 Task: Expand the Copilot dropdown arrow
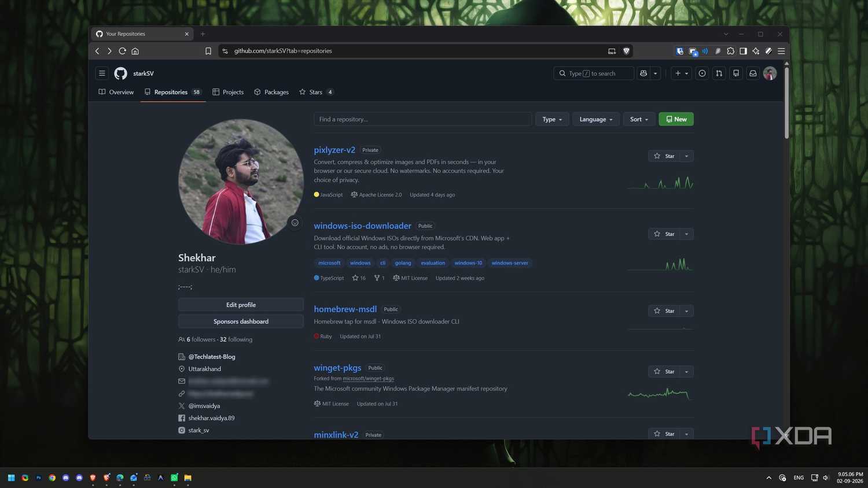[x=655, y=73]
